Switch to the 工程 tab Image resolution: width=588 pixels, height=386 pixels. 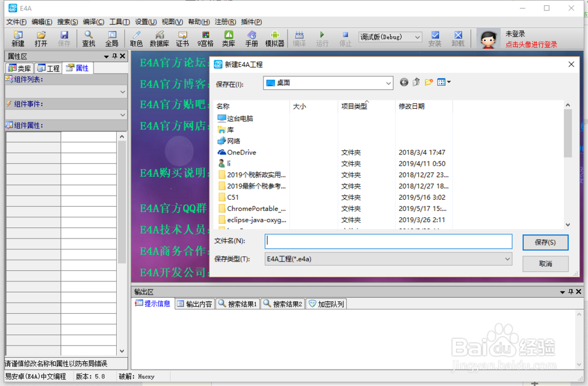coord(48,68)
